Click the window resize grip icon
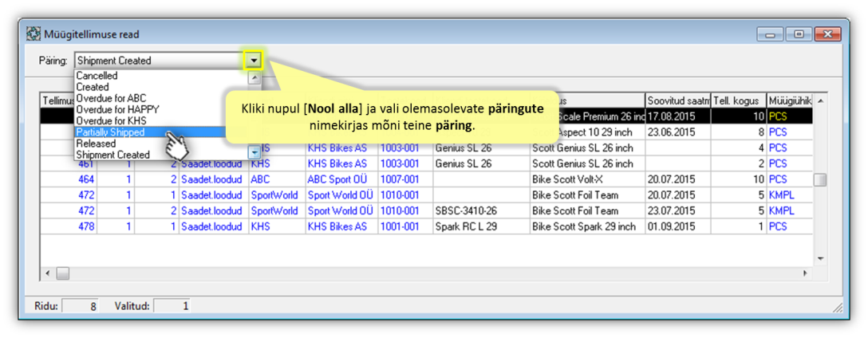This screenshot has height=338, width=868. [838, 308]
